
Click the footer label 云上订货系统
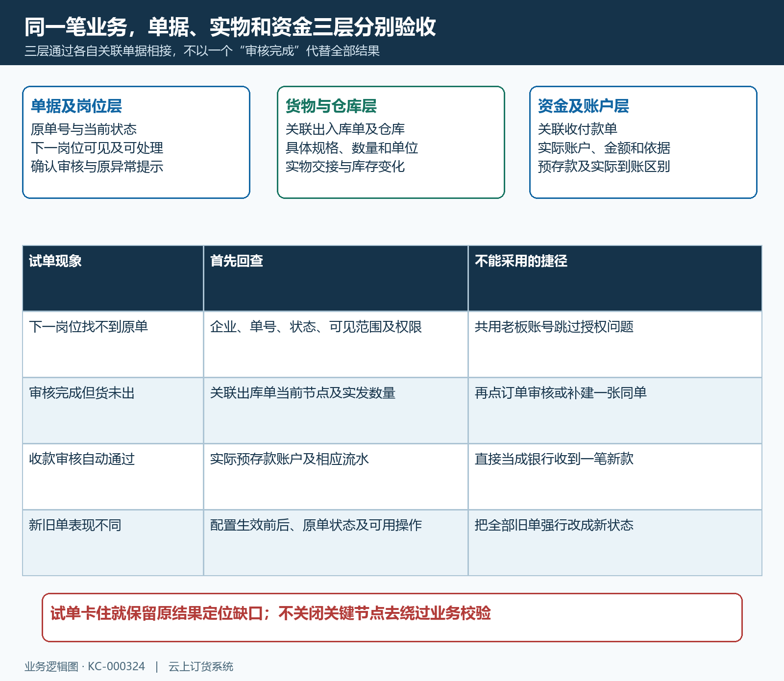[x=201, y=666]
